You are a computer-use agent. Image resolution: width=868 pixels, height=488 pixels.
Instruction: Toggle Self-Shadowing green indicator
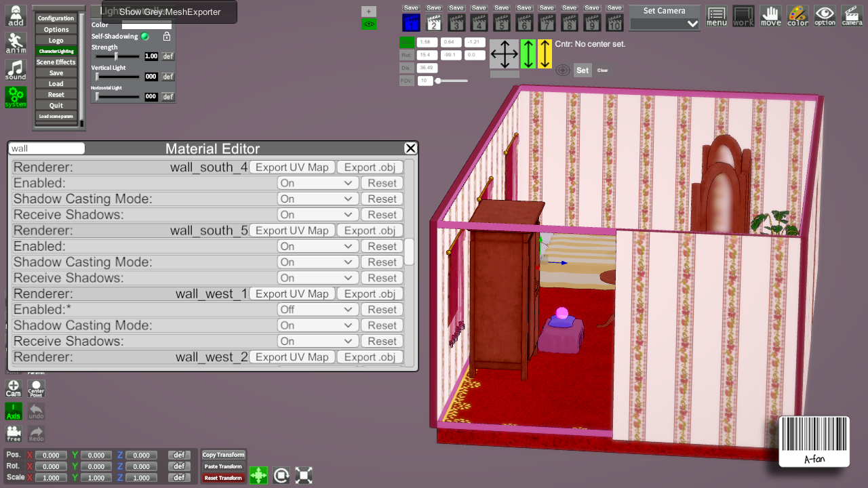tap(144, 37)
